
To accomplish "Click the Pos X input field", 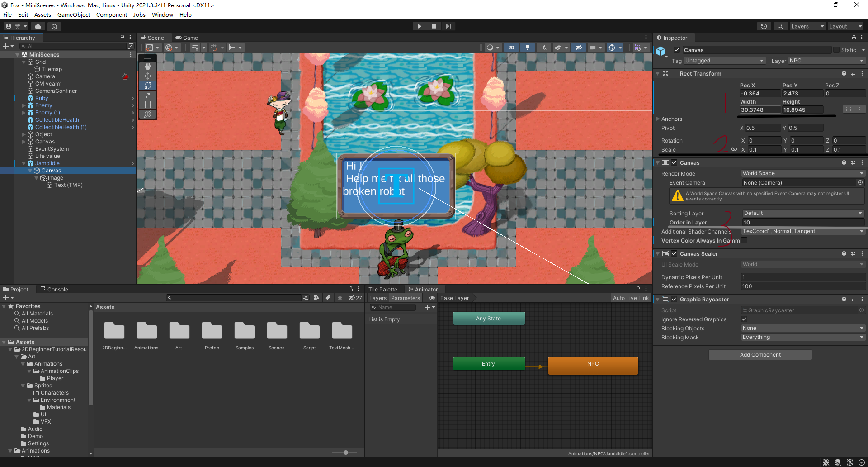I will (759, 94).
